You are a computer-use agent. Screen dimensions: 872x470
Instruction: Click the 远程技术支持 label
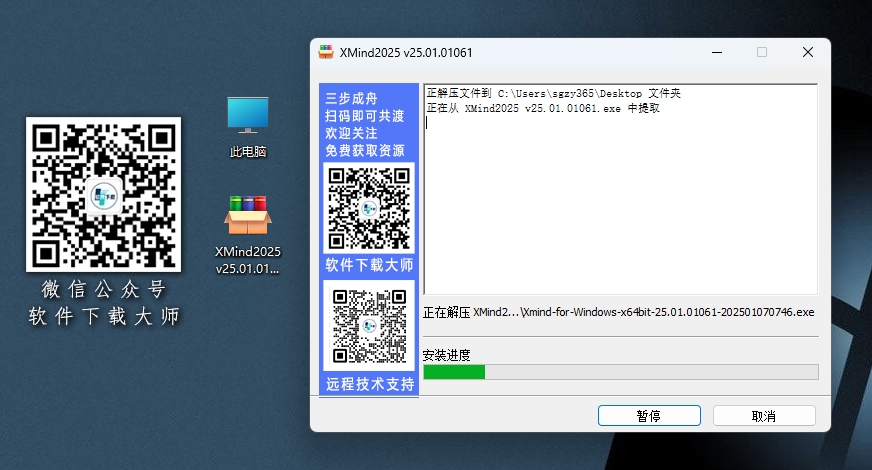(370, 384)
